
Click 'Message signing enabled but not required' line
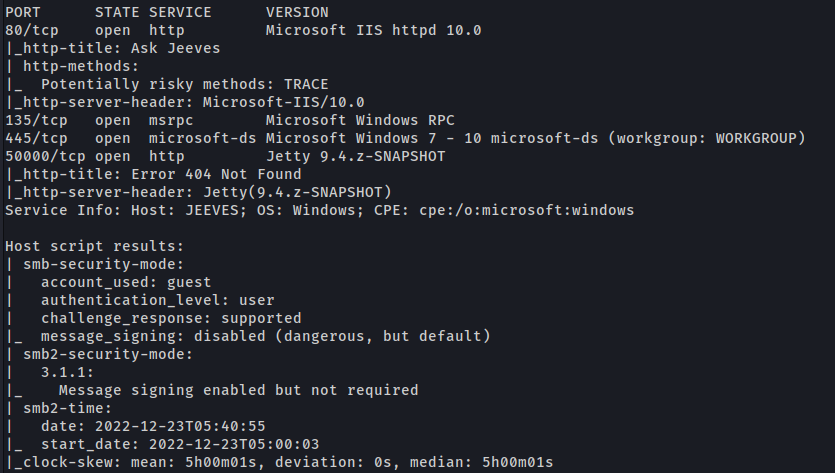[238, 390]
